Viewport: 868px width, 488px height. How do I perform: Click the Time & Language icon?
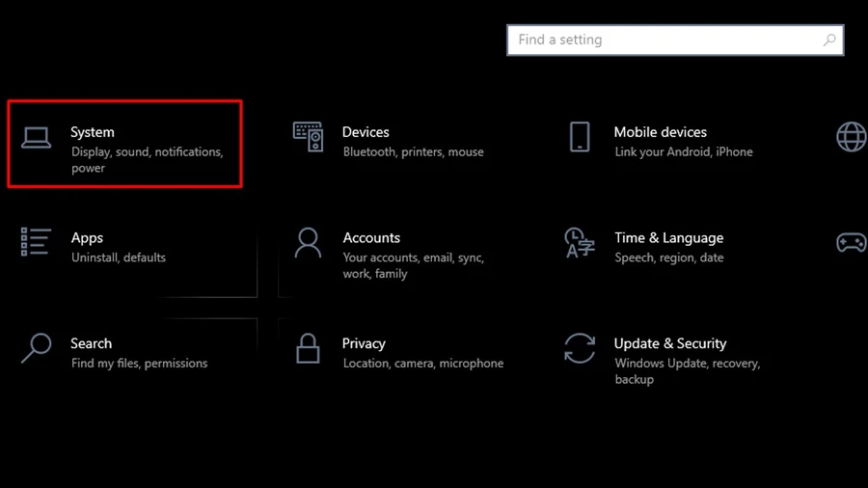[580, 243]
